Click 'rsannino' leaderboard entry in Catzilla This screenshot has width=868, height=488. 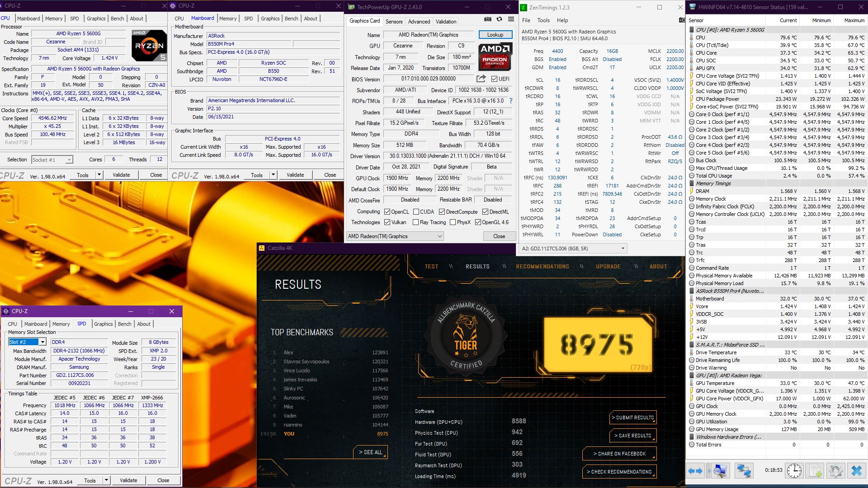[x=292, y=425]
